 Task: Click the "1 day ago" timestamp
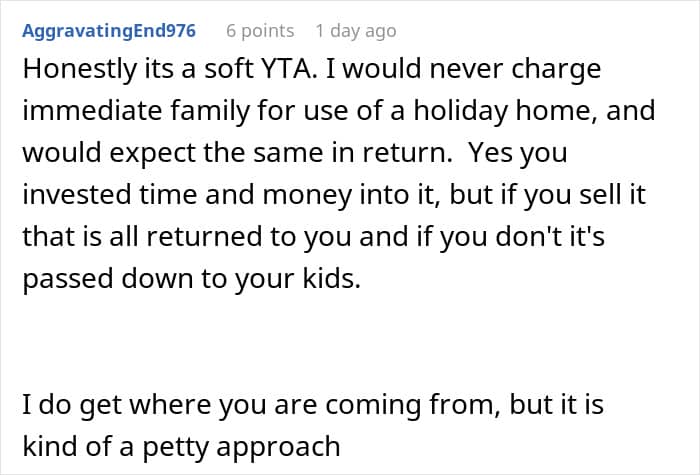point(356,31)
